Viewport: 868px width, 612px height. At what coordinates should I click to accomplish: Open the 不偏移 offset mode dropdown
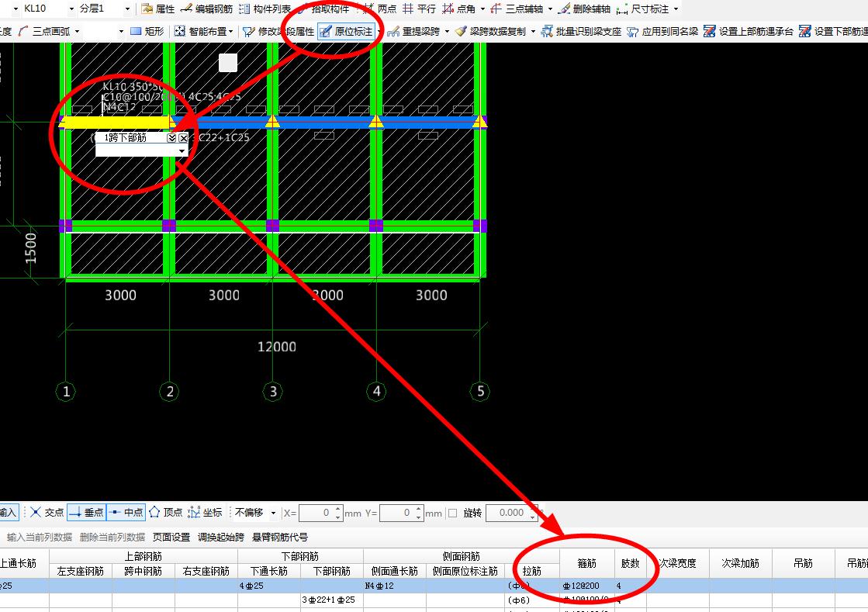pos(272,513)
